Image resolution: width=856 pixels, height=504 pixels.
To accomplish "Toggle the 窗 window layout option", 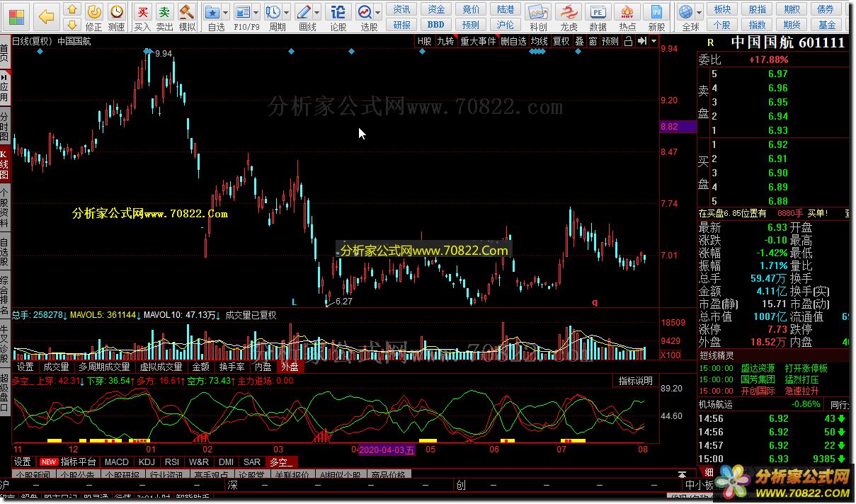I will (x=593, y=41).
